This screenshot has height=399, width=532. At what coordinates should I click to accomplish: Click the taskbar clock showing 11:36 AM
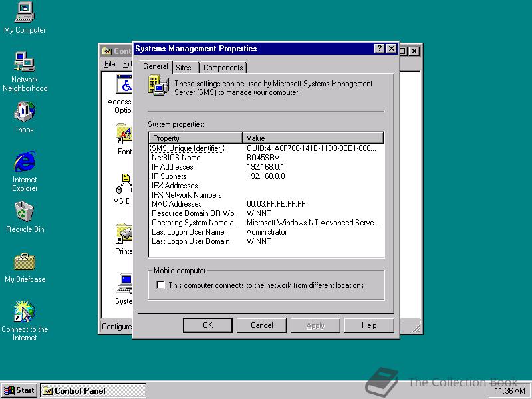[509, 391]
